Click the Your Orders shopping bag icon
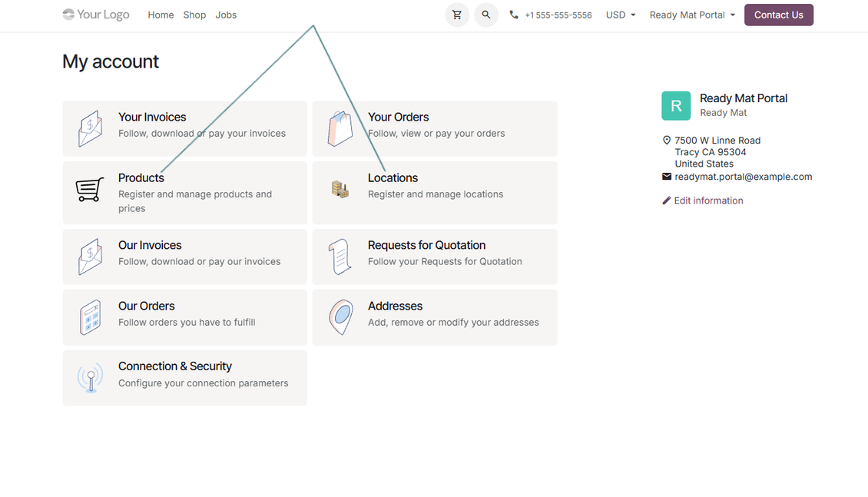The height and width of the screenshot is (497, 868). pyautogui.click(x=340, y=128)
